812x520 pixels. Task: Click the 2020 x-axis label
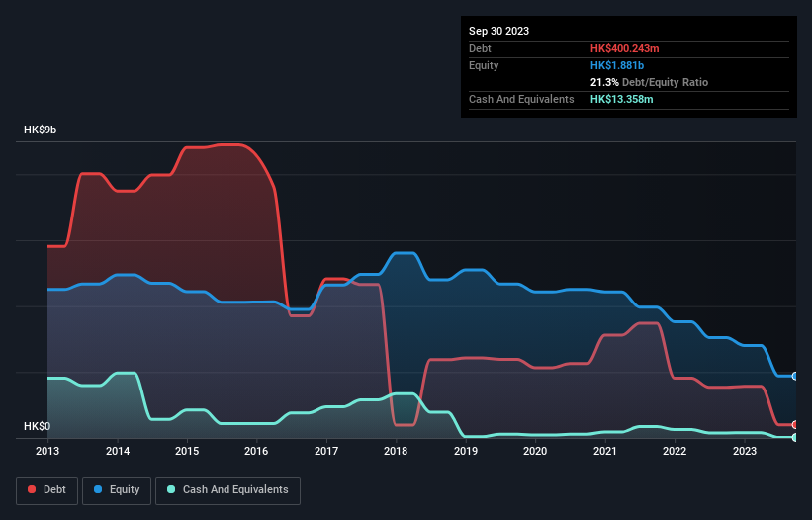click(535, 451)
